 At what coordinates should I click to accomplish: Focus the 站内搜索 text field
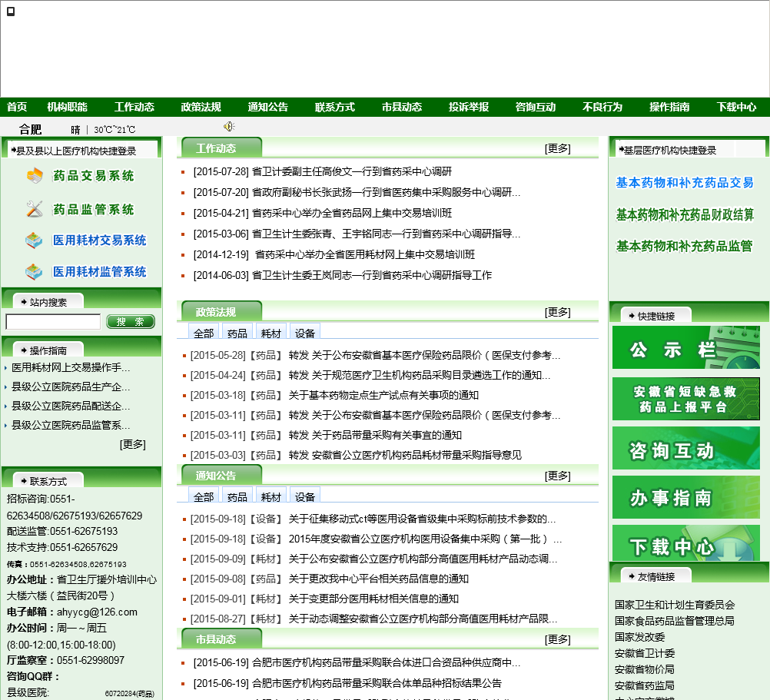coord(53,321)
